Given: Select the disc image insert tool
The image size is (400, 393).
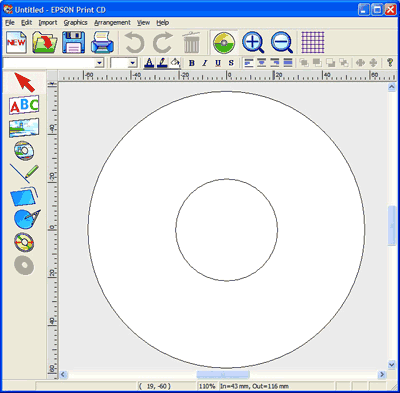Looking at the screenshot, I should point(24,150).
